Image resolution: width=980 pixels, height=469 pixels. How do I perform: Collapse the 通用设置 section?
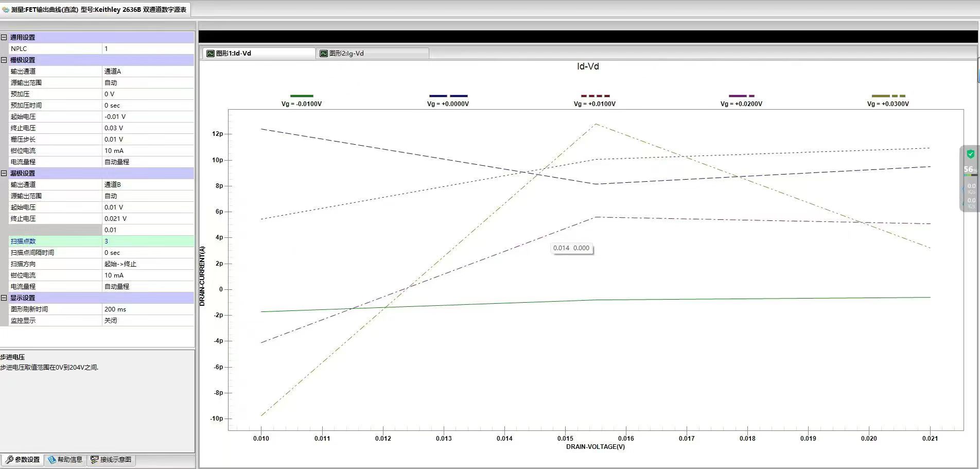pyautogui.click(x=4, y=38)
